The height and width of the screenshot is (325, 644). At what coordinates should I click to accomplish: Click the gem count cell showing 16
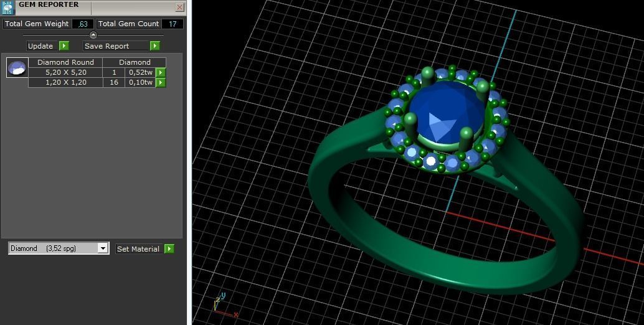(114, 82)
